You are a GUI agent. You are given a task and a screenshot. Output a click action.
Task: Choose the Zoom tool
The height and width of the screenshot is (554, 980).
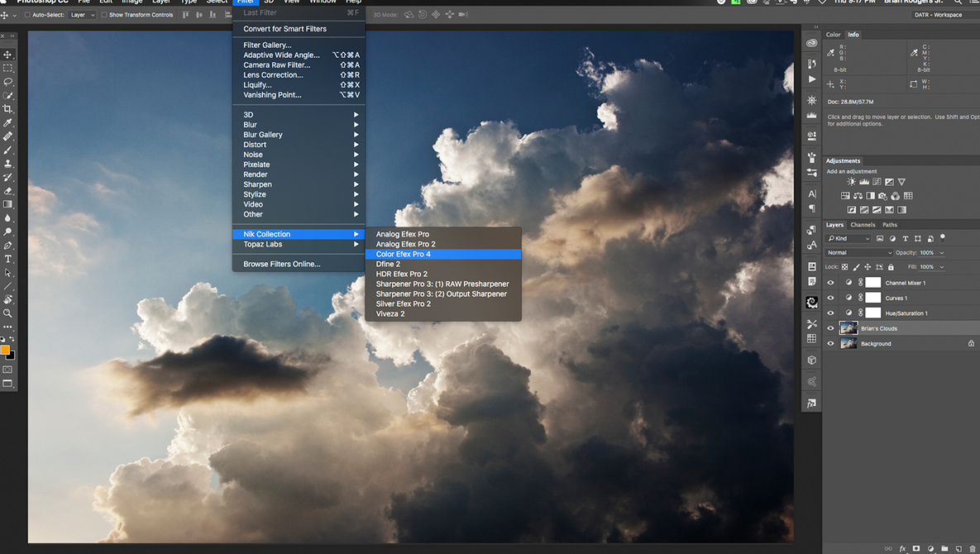coord(7,313)
